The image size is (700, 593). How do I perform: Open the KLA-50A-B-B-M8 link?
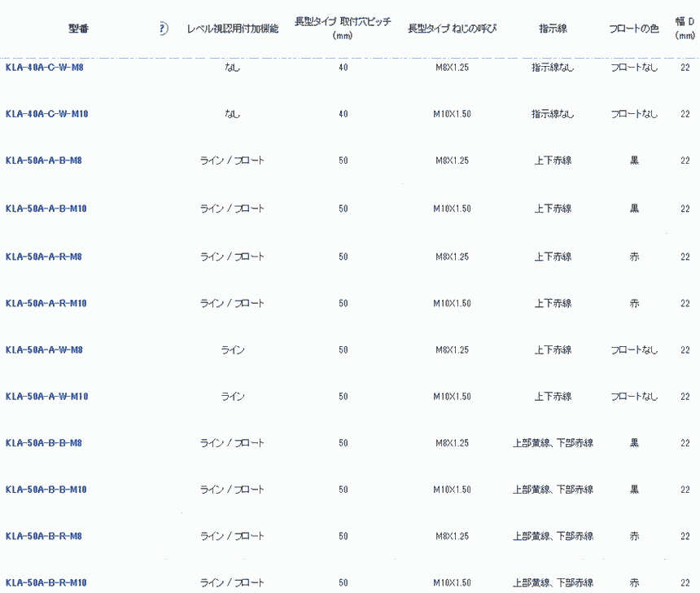(43, 443)
